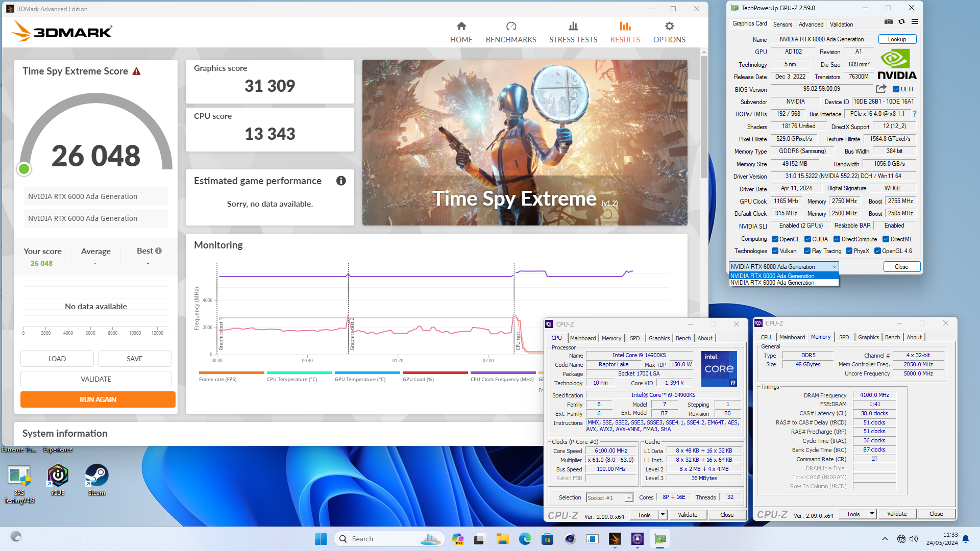Viewport: 980px width, 551px height.
Task: Click the LOAD button
Action: pyautogui.click(x=57, y=359)
